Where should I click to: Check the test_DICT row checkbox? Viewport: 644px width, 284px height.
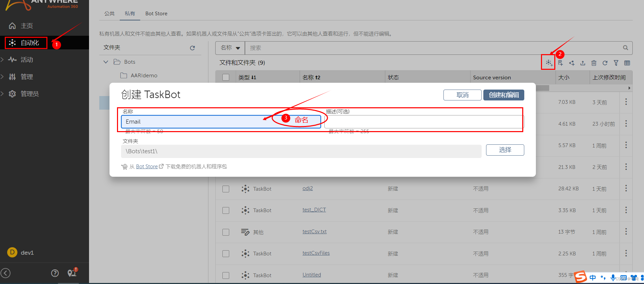pyautogui.click(x=226, y=210)
